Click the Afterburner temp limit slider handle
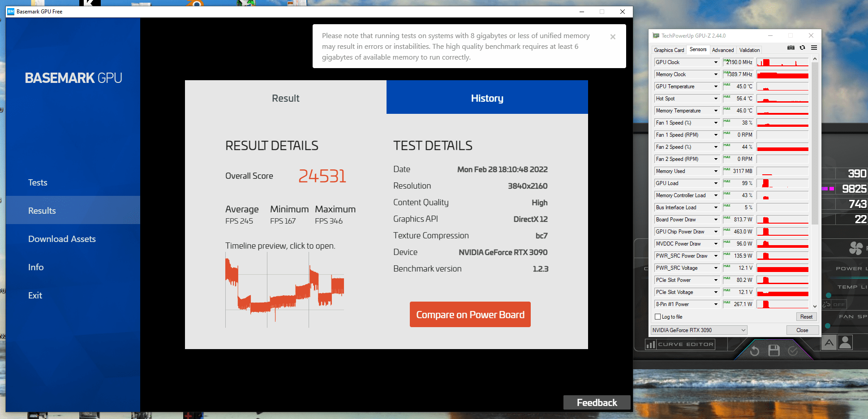The width and height of the screenshot is (868, 419). tap(829, 295)
